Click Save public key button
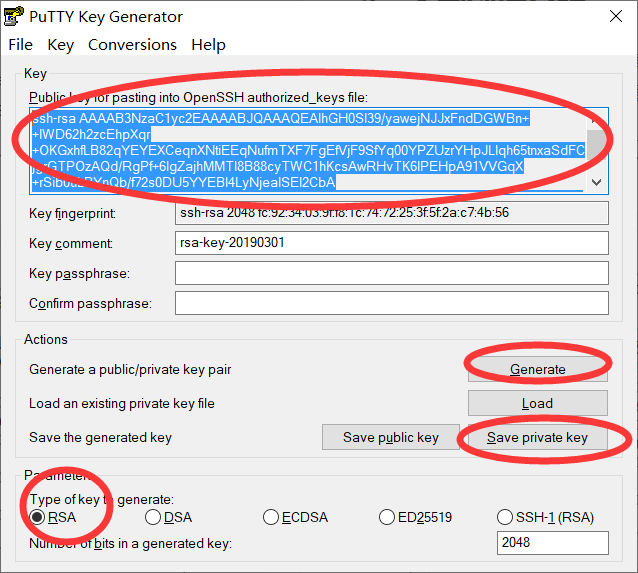The image size is (638, 573). tap(391, 437)
